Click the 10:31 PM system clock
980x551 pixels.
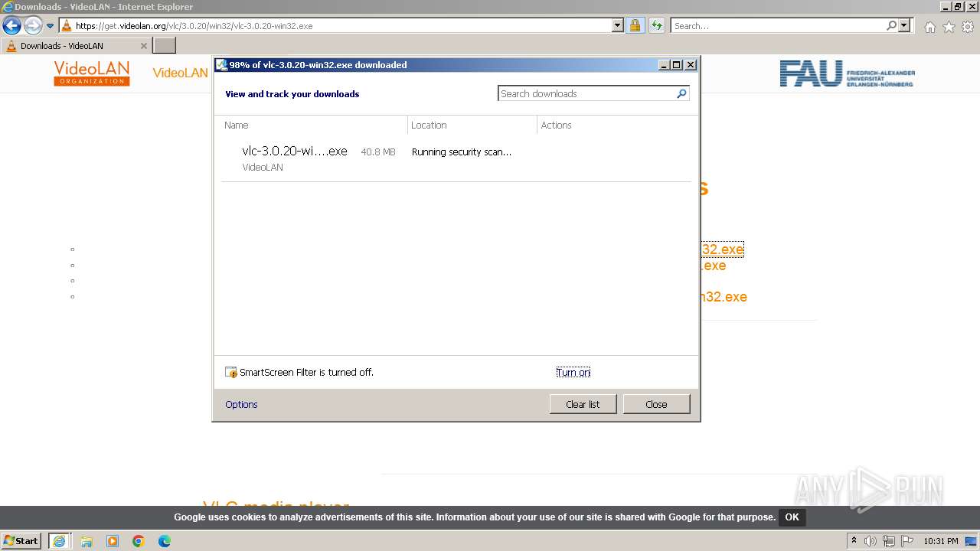(940, 541)
